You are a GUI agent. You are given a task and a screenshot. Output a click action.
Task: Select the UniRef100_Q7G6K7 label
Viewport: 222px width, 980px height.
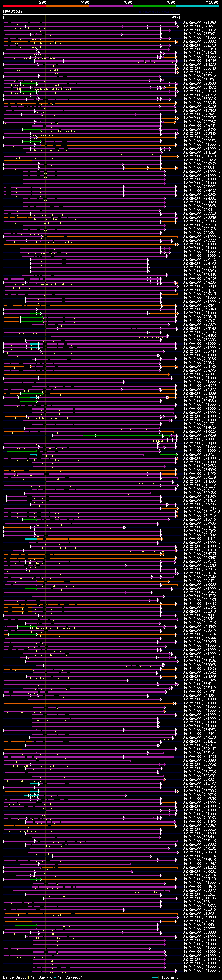[x=199, y=72]
